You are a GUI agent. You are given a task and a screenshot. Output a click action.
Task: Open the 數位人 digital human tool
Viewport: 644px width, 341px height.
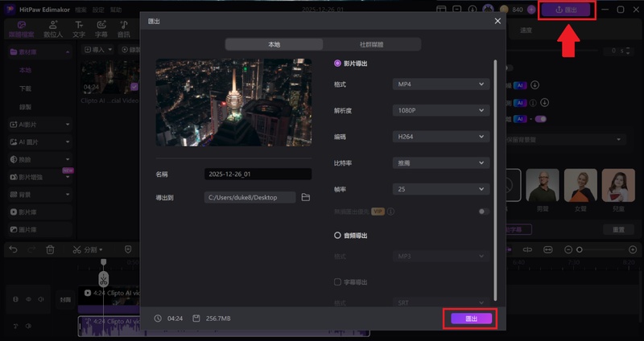point(53,26)
